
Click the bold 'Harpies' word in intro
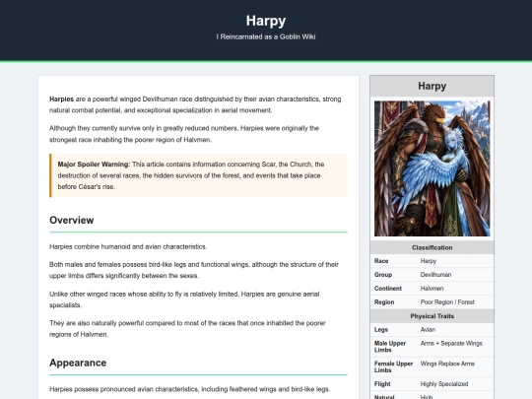point(61,100)
